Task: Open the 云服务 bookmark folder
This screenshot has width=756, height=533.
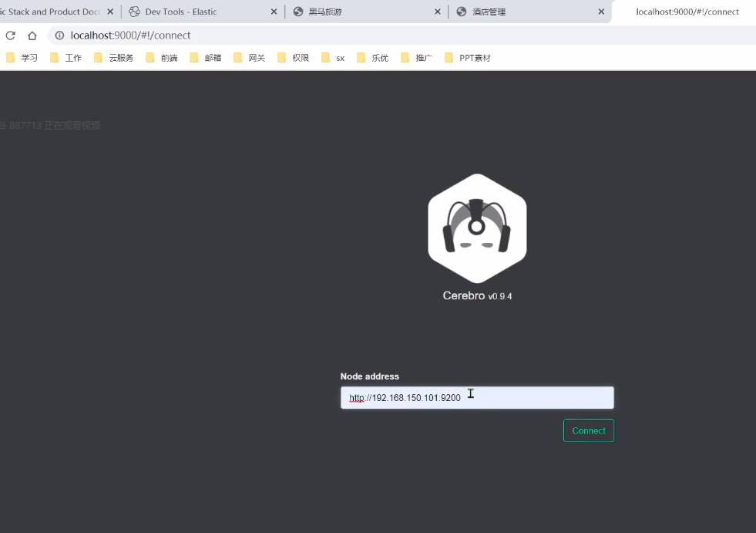Action: click(x=114, y=58)
